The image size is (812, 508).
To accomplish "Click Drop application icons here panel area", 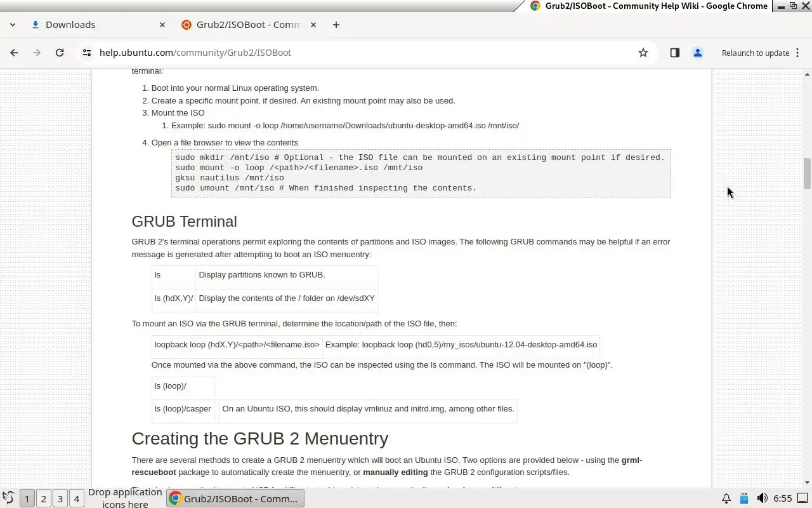I will click(125, 498).
